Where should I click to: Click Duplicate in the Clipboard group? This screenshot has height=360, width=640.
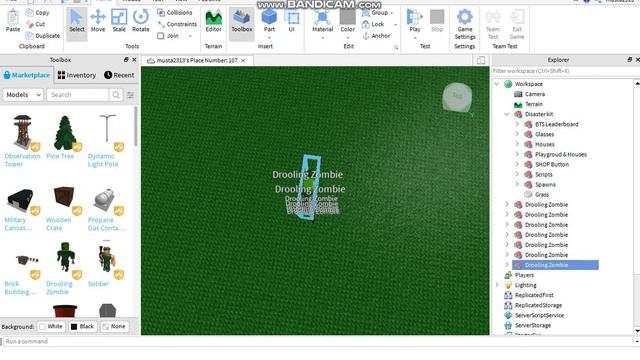point(43,36)
